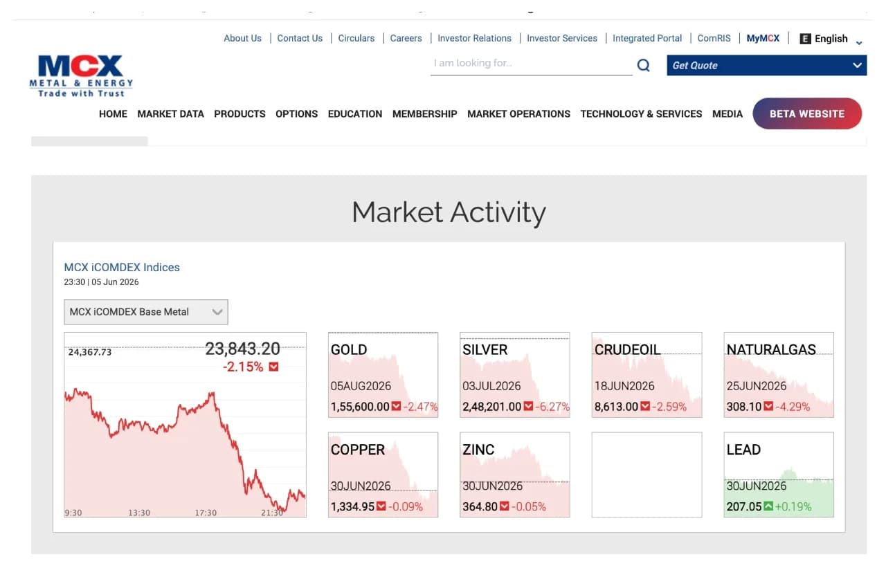Screen dimensions: 886x588
Task: Open the ZINC 30JUN2026 price card
Action: click(x=515, y=475)
